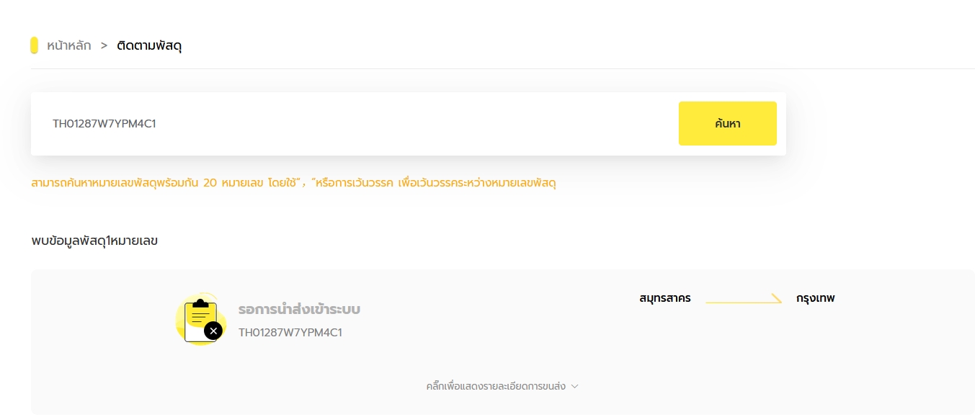Focus the tracking number search field
The height and width of the screenshot is (417, 980).
(353, 124)
